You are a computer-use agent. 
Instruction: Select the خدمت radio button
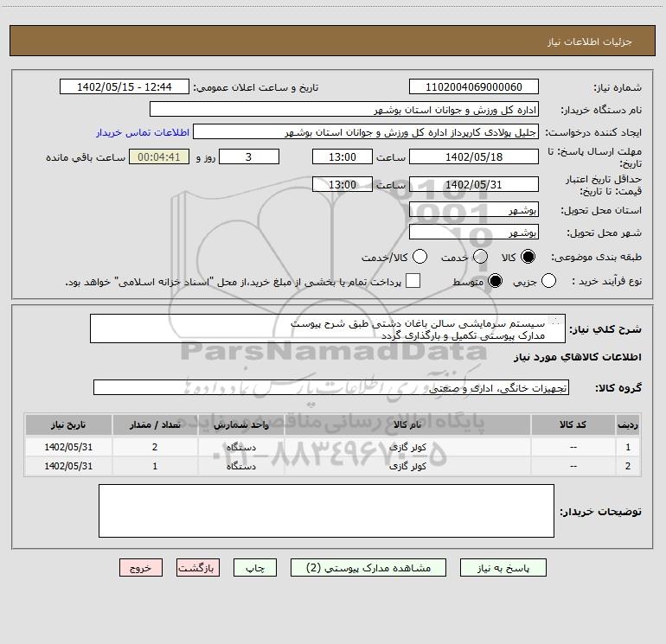tap(480, 257)
